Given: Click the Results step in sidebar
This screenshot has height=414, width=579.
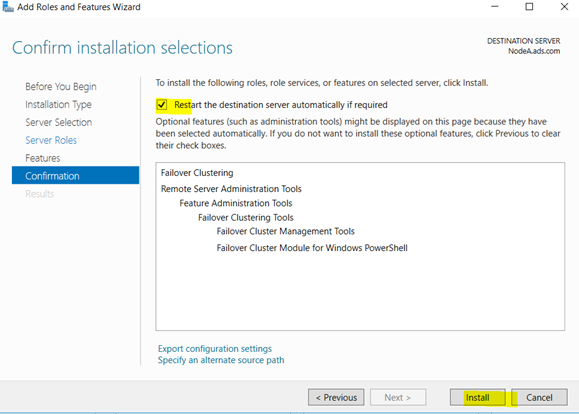Looking at the screenshot, I should 40,194.
